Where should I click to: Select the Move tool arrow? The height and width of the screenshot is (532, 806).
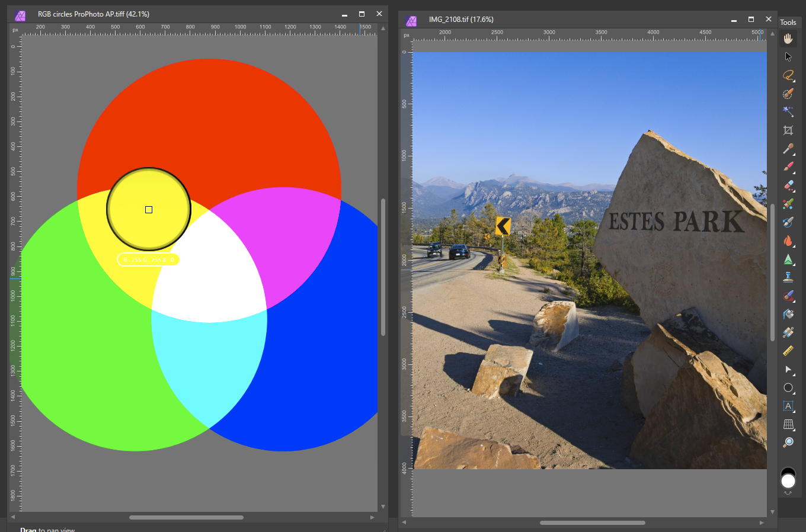tap(788, 57)
